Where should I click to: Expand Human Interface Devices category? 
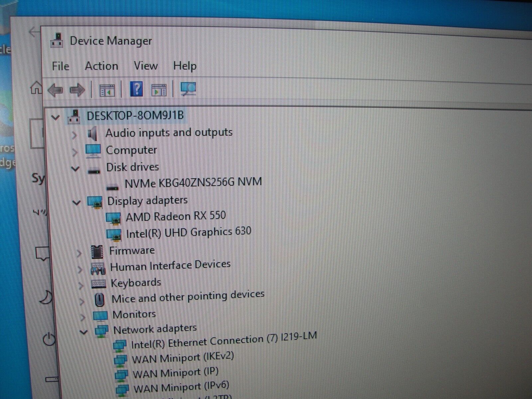[x=80, y=269]
